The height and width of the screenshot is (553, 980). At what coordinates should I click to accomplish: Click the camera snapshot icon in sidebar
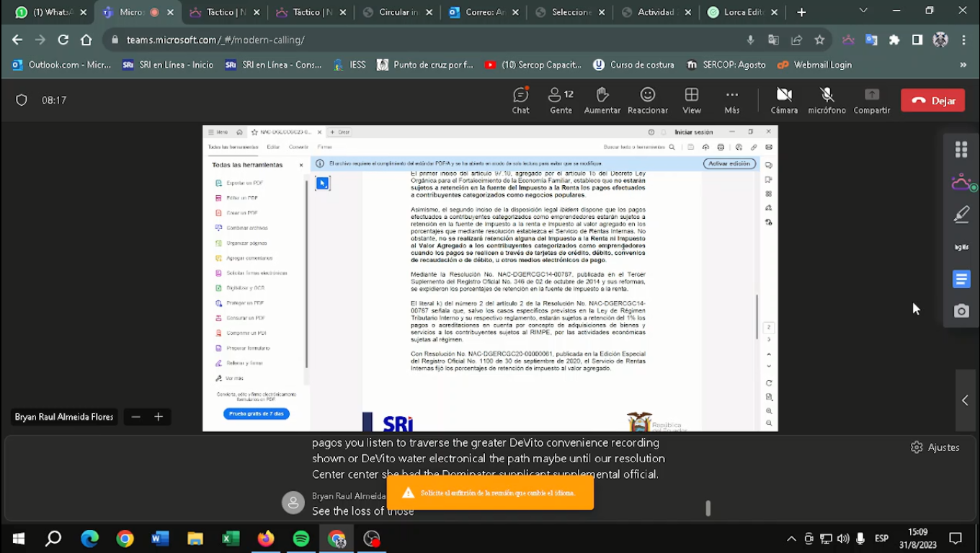[x=961, y=311]
